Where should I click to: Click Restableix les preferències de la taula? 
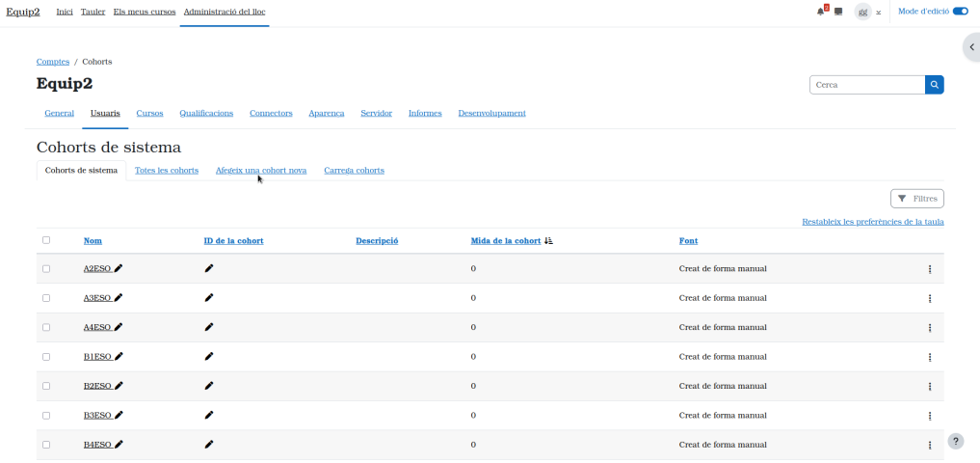coord(872,222)
